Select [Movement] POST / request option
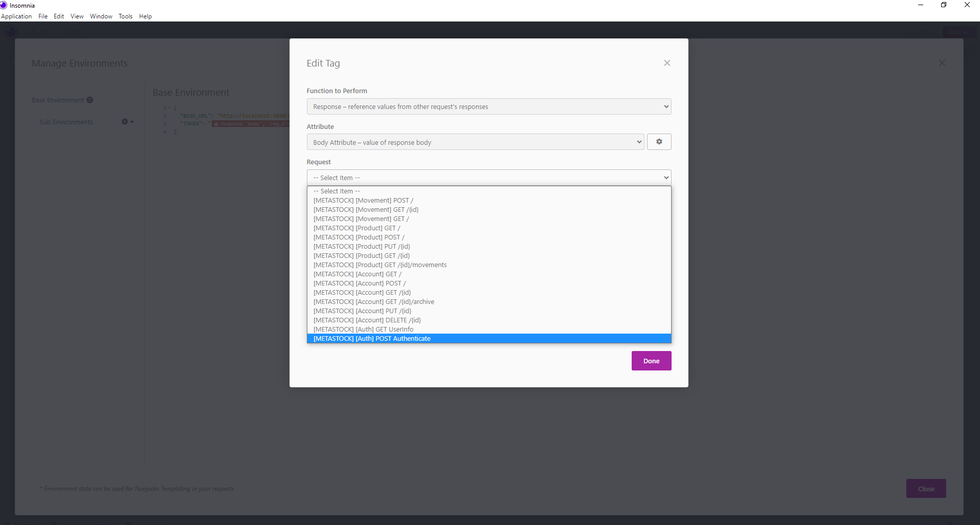This screenshot has width=980, height=525. click(489, 201)
